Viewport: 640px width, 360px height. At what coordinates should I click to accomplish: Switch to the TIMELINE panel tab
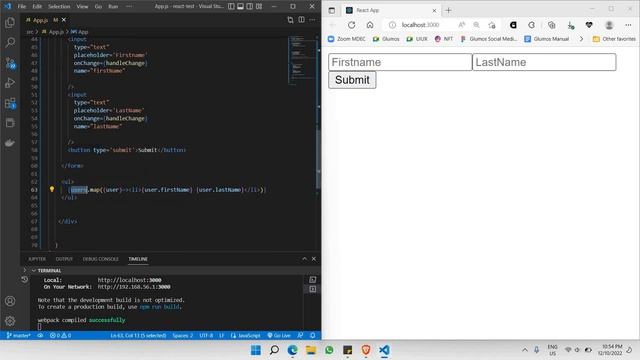[x=138, y=259]
